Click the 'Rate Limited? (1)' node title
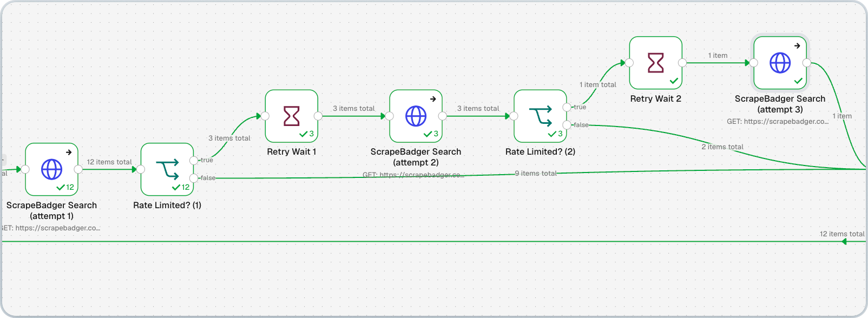 click(x=167, y=205)
